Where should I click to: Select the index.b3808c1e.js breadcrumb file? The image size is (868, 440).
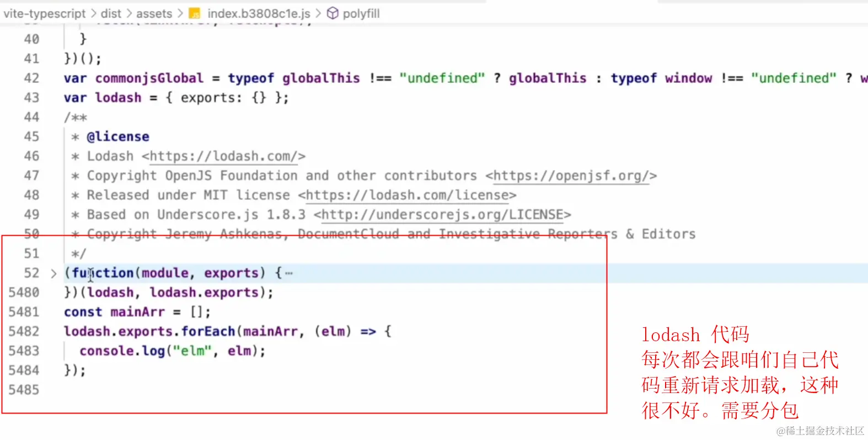259,13
